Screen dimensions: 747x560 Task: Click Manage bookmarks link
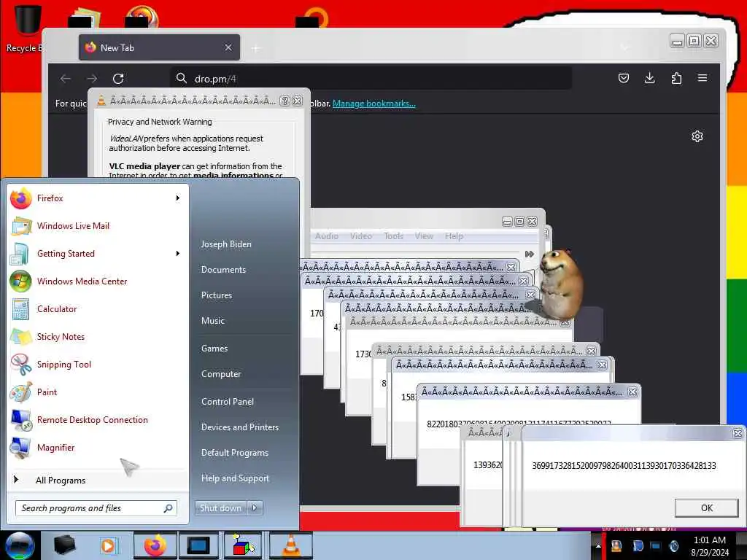coord(374,104)
